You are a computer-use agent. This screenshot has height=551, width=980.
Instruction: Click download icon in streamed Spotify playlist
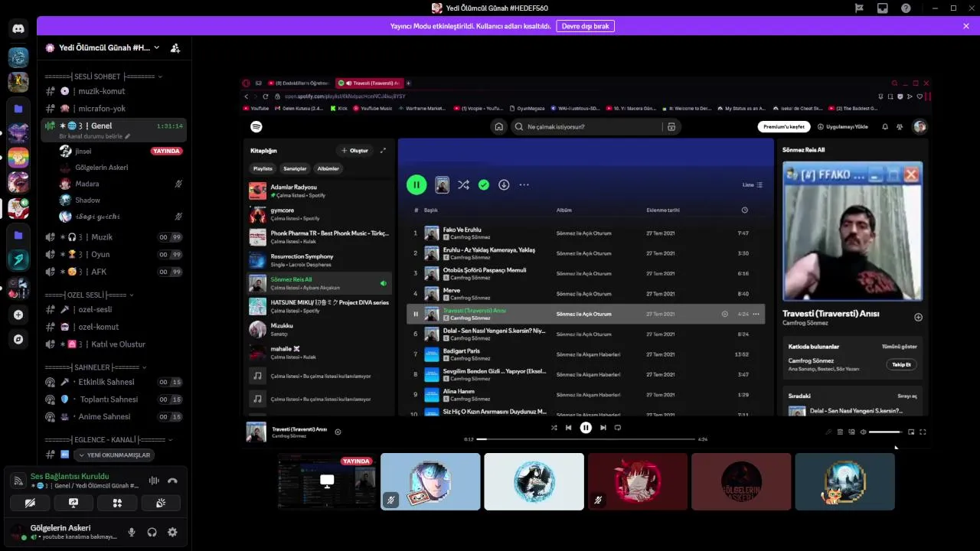tap(504, 184)
